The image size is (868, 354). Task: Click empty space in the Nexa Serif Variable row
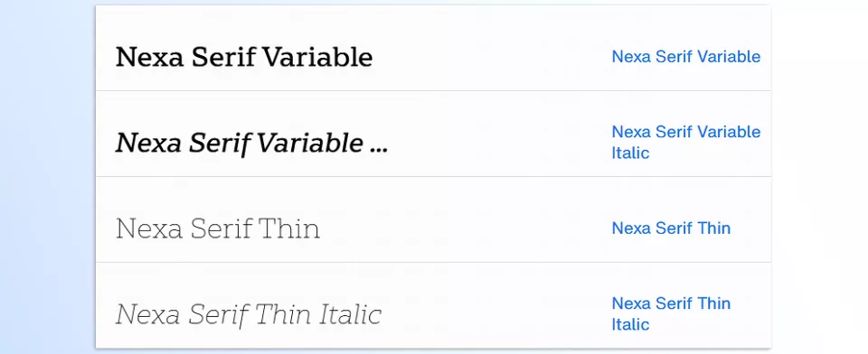click(487, 56)
